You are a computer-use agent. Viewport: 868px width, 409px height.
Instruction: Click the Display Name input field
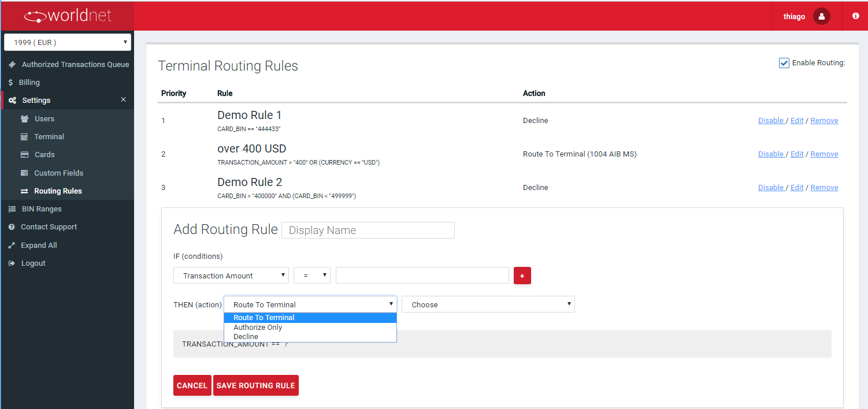point(368,230)
